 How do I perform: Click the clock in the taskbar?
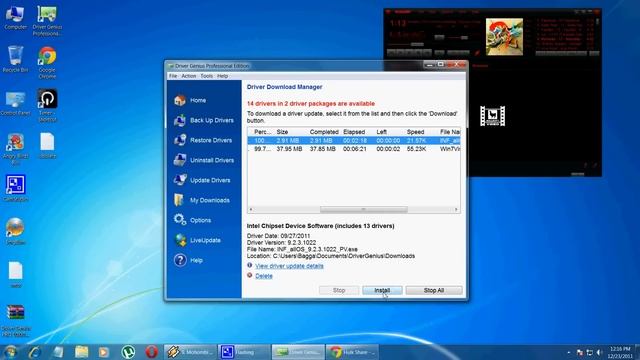tap(620, 352)
